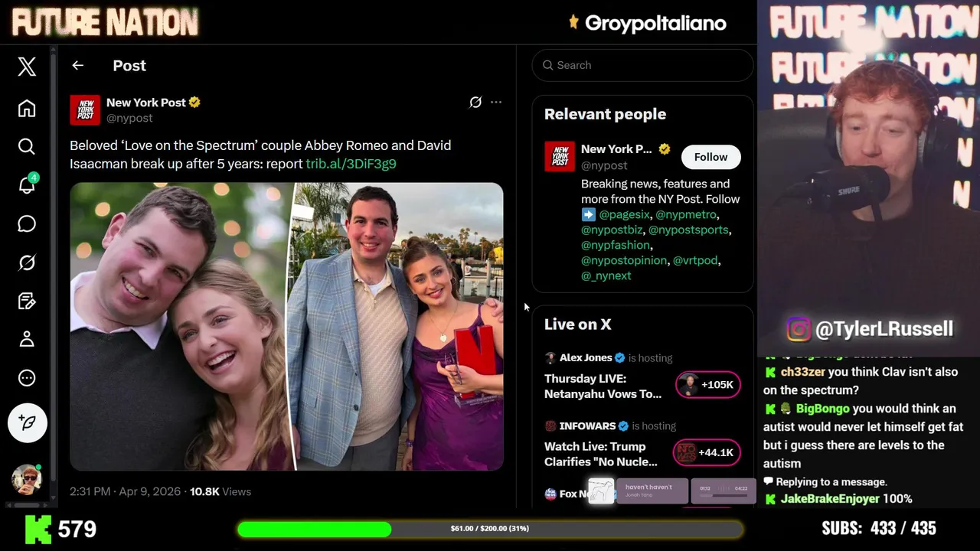
Task: Open New York Post avatar in Relevant people
Action: pos(560,156)
